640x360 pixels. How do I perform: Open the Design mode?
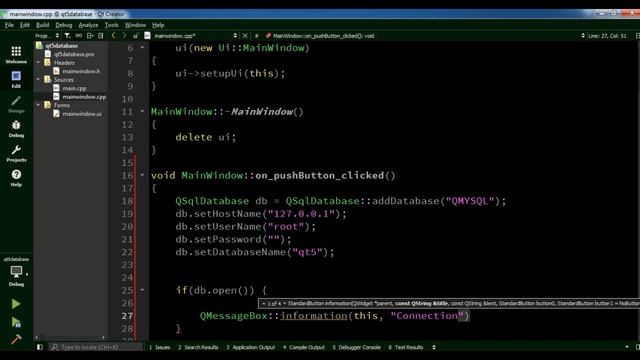16,104
